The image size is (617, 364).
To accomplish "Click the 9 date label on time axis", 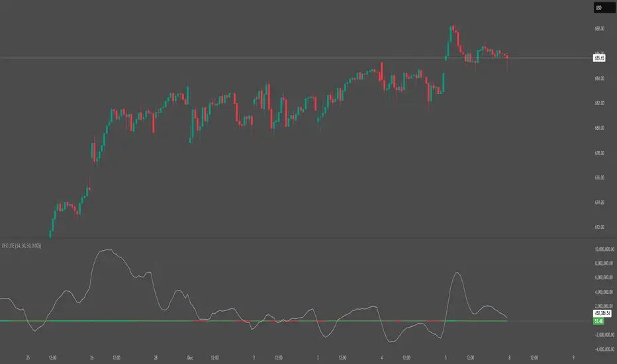I will 573,357.
